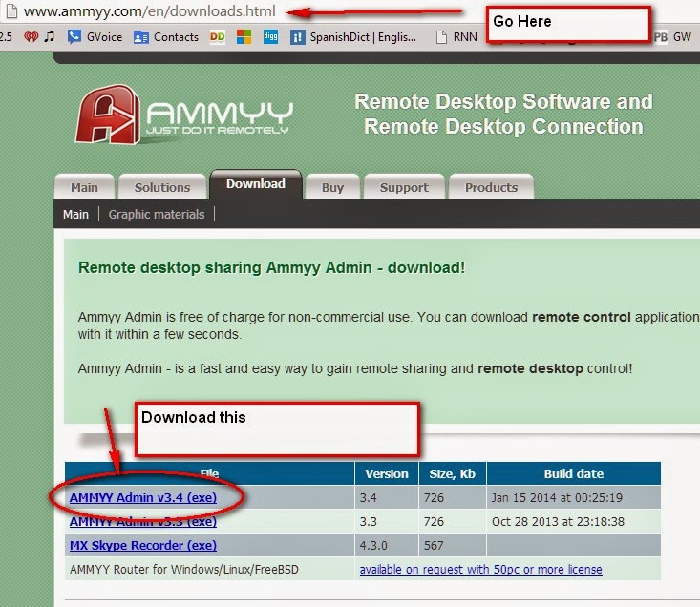Open the GW bookmark
The image size is (700, 607).
point(672,37)
